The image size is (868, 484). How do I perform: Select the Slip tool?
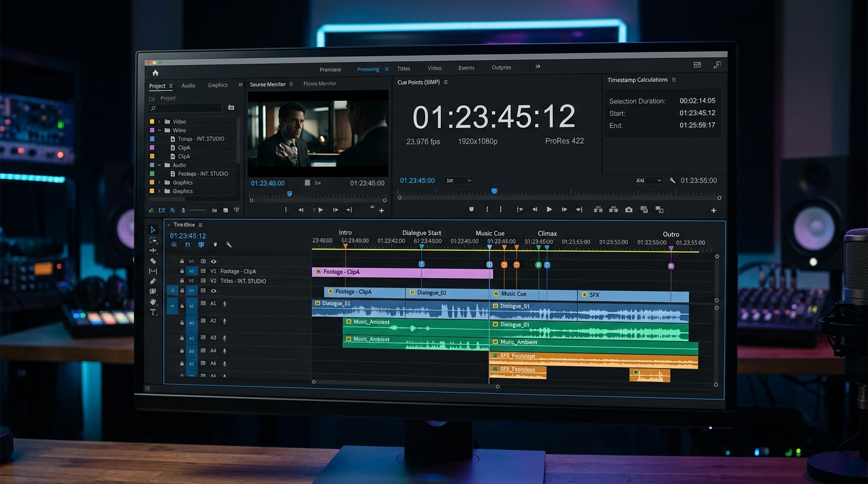point(153,271)
